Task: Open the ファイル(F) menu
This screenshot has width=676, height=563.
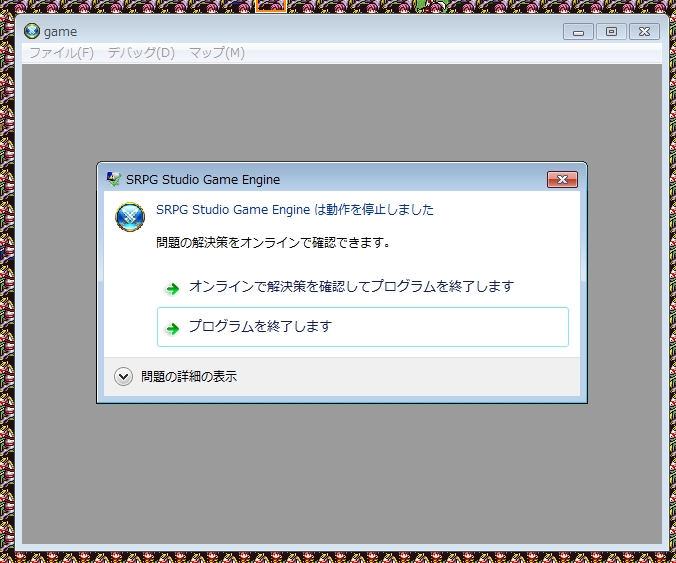Action: 61,53
